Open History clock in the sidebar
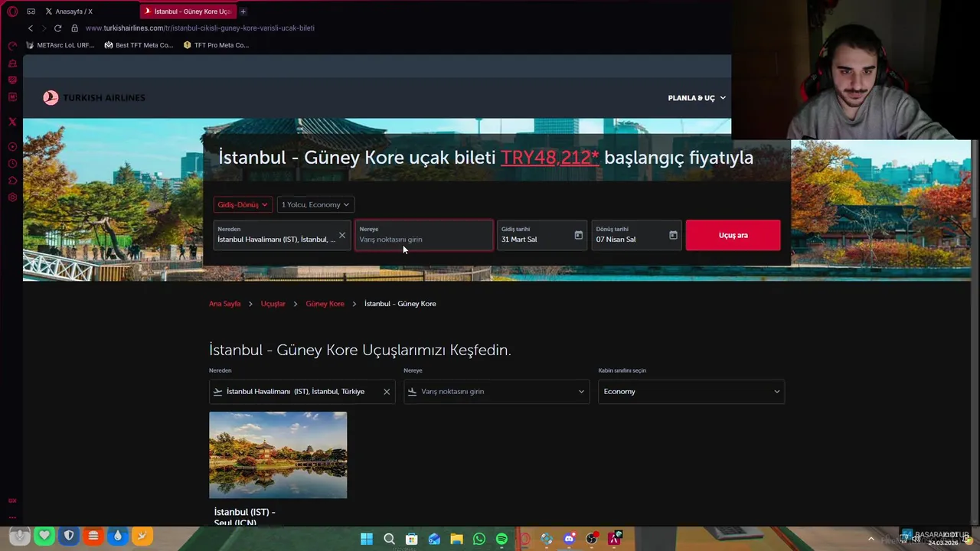The image size is (980, 551). tap(12, 164)
